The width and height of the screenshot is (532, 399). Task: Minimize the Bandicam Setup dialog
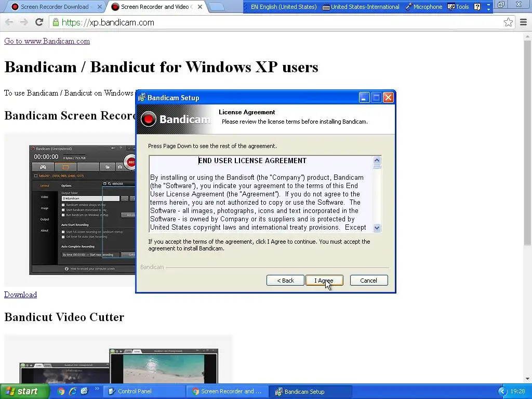364,98
